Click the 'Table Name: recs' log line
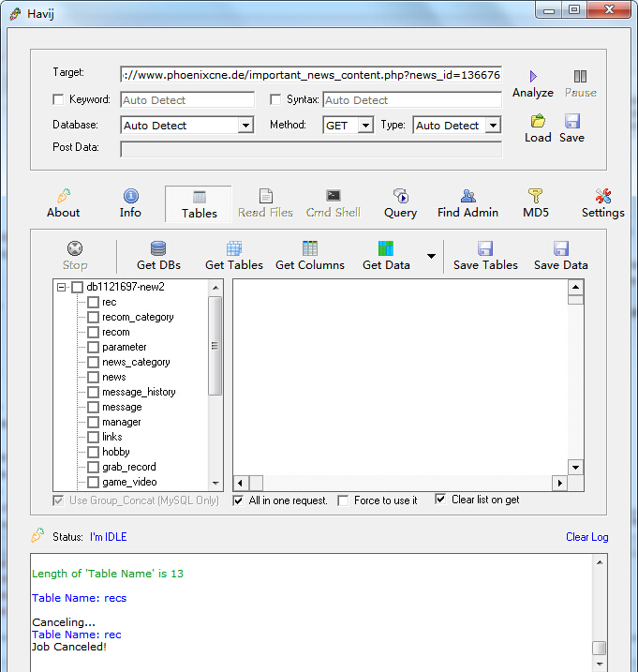 (80, 598)
